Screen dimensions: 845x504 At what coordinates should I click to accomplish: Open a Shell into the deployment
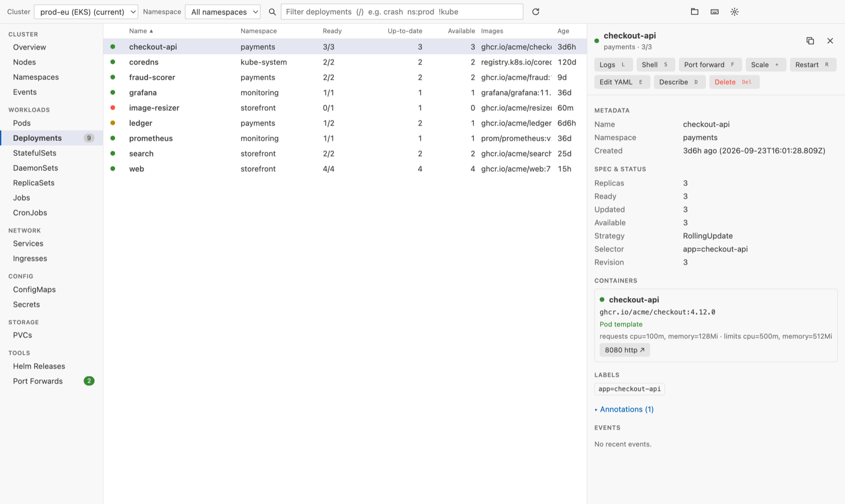pyautogui.click(x=655, y=65)
